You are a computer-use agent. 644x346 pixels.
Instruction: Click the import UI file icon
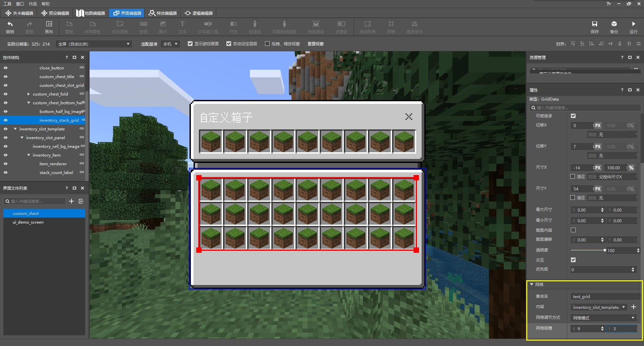[81, 201]
